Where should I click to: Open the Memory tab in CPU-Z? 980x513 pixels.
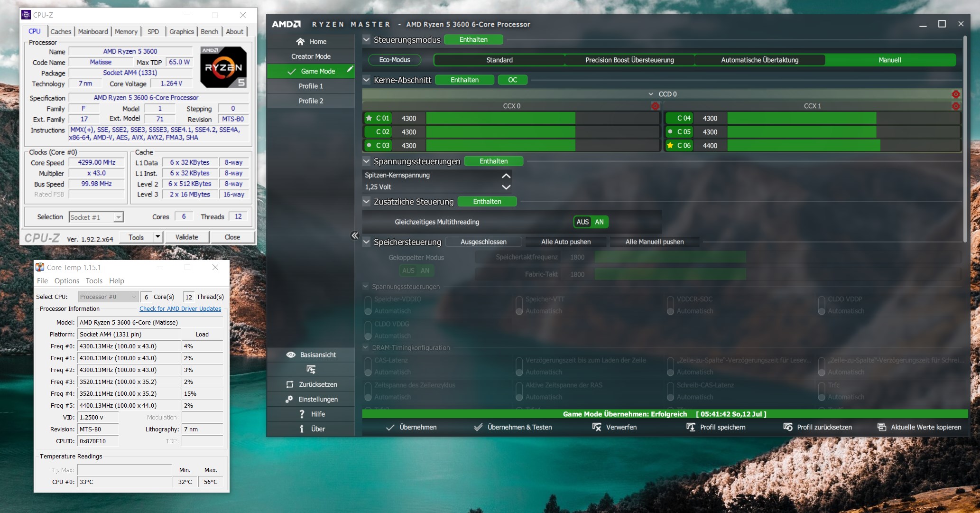[126, 32]
